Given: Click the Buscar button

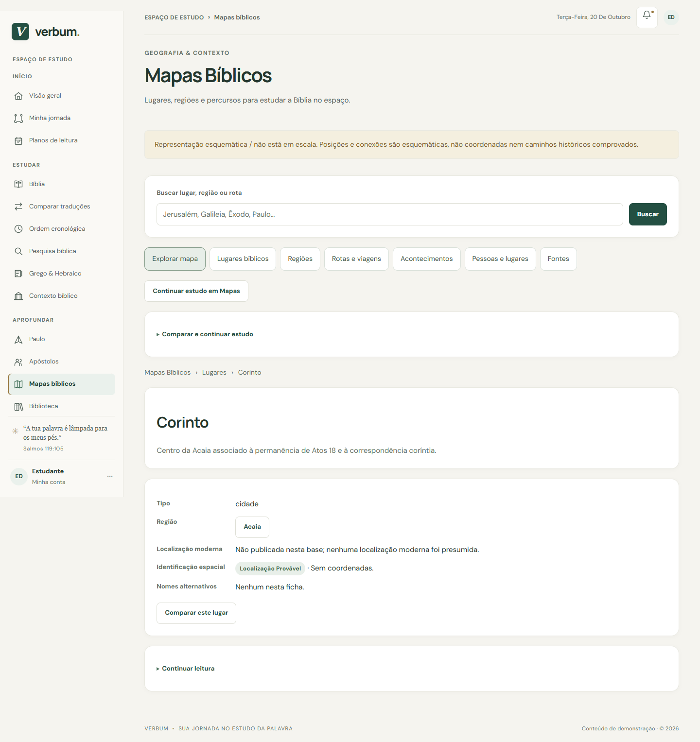Looking at the screenshot, I should [648, 214].
